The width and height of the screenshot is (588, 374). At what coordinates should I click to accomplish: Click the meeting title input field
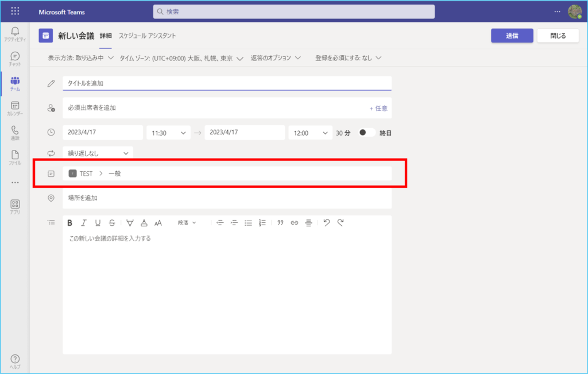[x=226, y=83]
